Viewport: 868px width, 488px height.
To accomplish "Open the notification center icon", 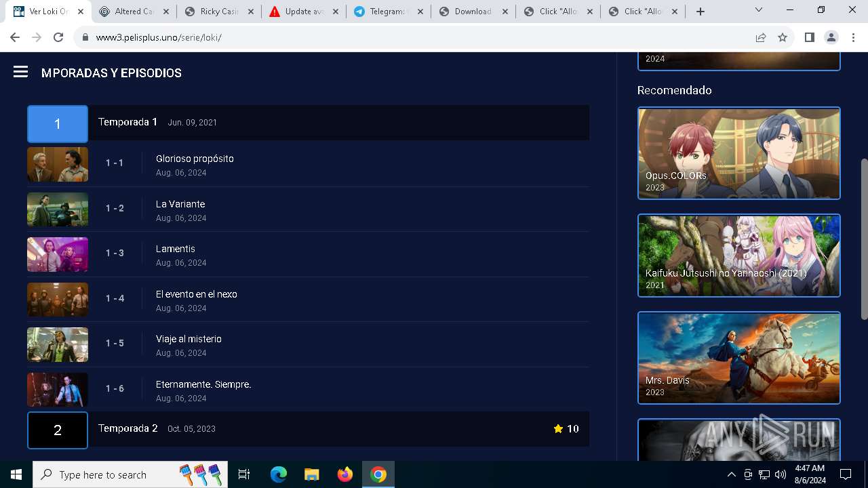I will pyautogui.click(x=846, y=474).
